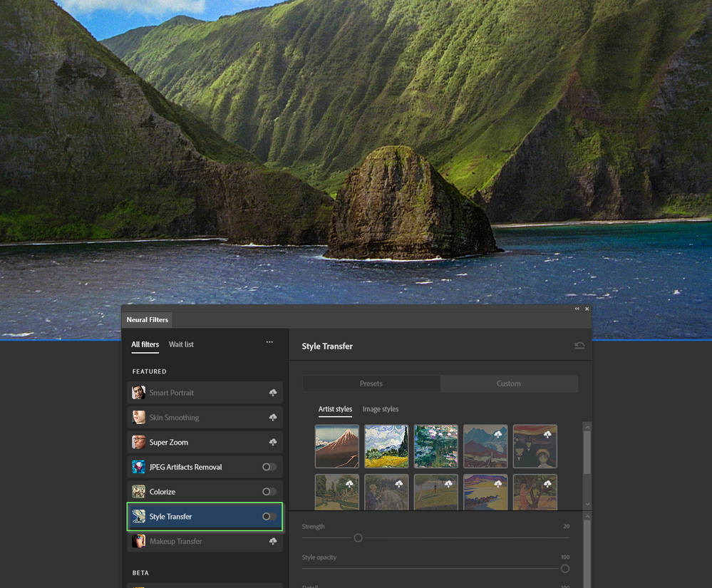Click the Style Transfer filter icon
Viewport: 712px width, 588px height.
[x=138, y=516]
